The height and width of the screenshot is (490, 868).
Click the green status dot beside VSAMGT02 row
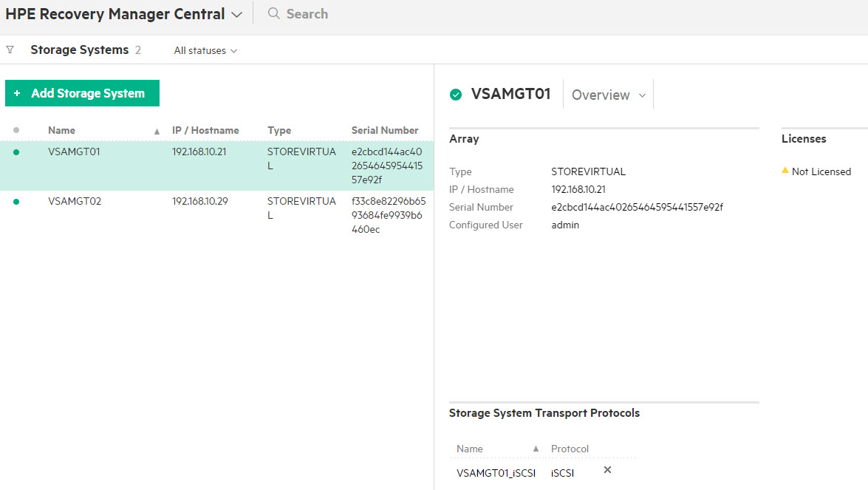[16, 200]
